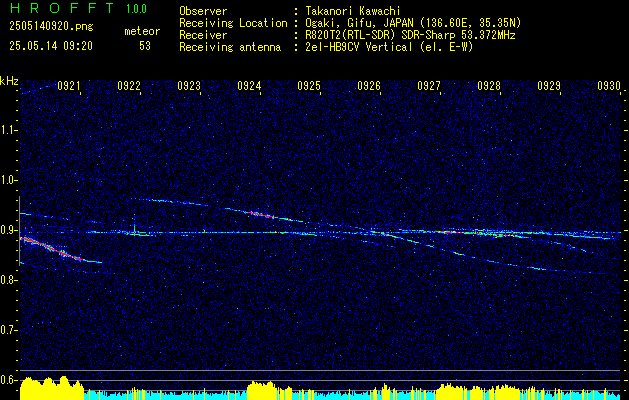Click the 0921 time marker
The height and width of the screenshot is (400, 629).
point(69,85)
